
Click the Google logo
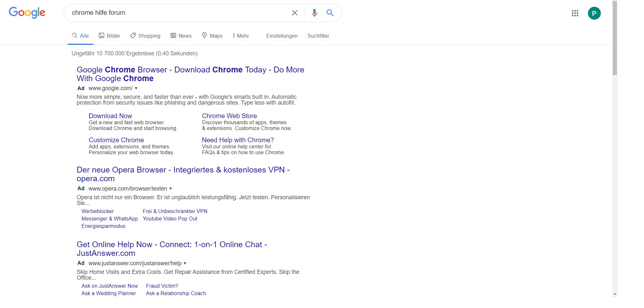pyautogui.click(x=27, y=13)
